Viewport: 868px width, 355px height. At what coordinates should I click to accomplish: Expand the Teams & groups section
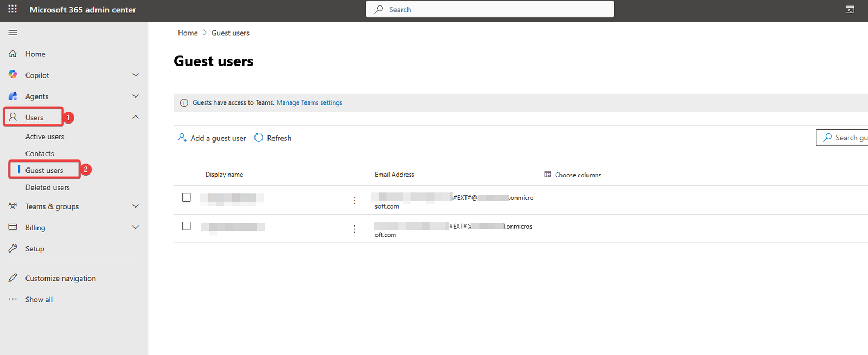click(x=136, y=206)
